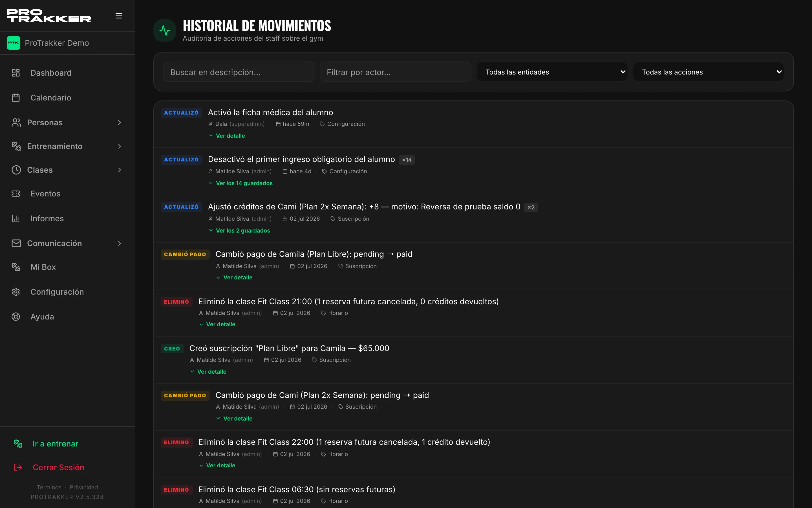
Task: Click the user icon next to Dala (superadmin)
Action: click(211, 124)
